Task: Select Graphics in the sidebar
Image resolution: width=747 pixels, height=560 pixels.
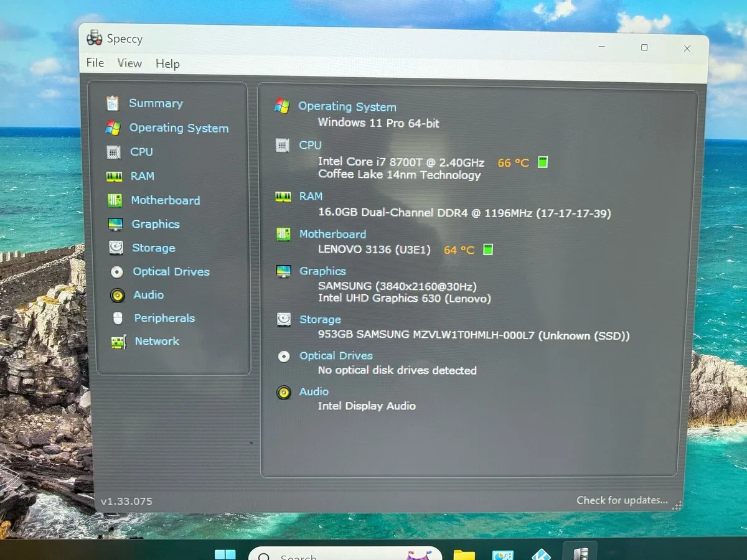Action: click(155, 224)
